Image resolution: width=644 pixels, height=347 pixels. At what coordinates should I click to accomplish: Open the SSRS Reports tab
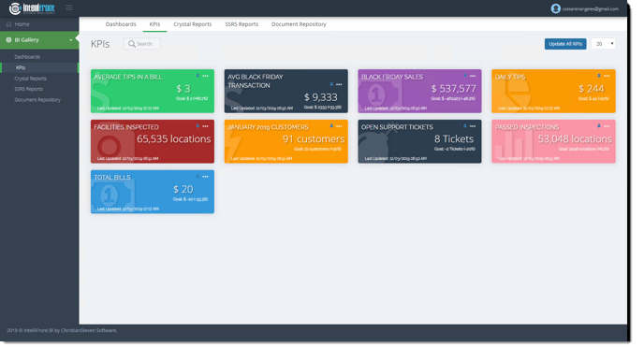pos(241,24)
